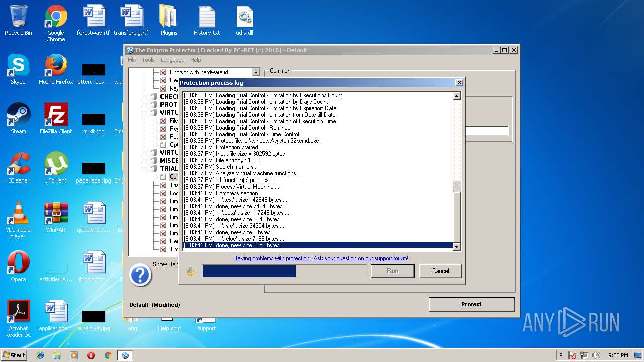The image size is (644, 362).
Task: Expand the CHECK tree group
Action: pos(144,97)
